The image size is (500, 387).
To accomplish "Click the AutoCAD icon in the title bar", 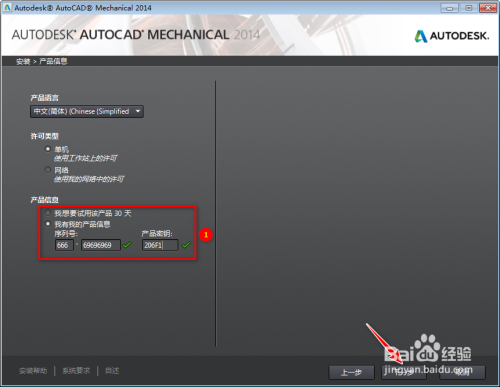I will click(7, 7).
